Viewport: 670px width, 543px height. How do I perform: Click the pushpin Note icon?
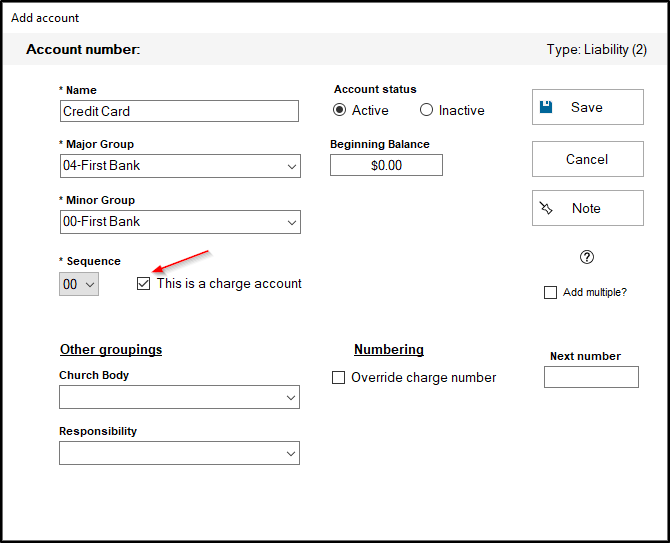tap(546, 208)
